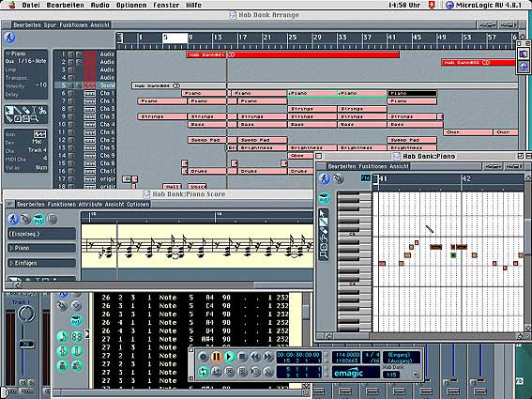Image resolution: width=532 pixels, height=399 pixels.
Task: Click the MIDI Out icon in Event List
Action: 76,320
